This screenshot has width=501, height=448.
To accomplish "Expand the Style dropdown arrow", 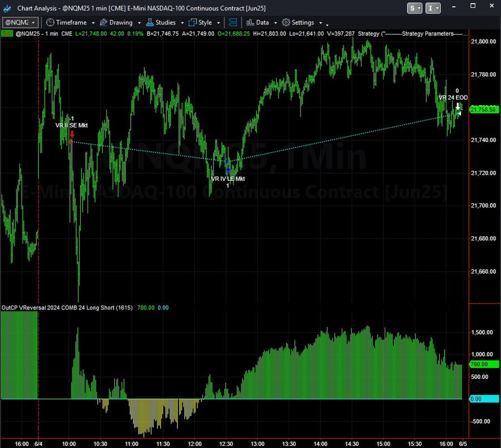I will pyautogui.click(x=218, y=23).
